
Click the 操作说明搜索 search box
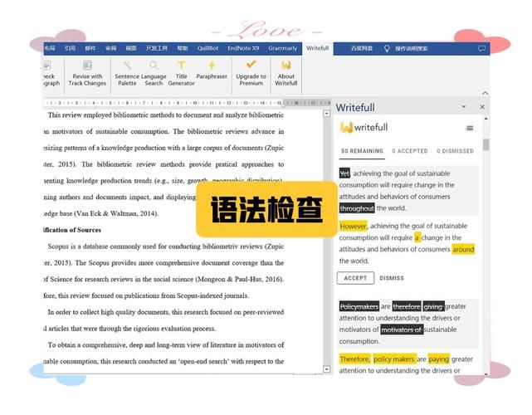pyautogui.click(x=411, y=48)
